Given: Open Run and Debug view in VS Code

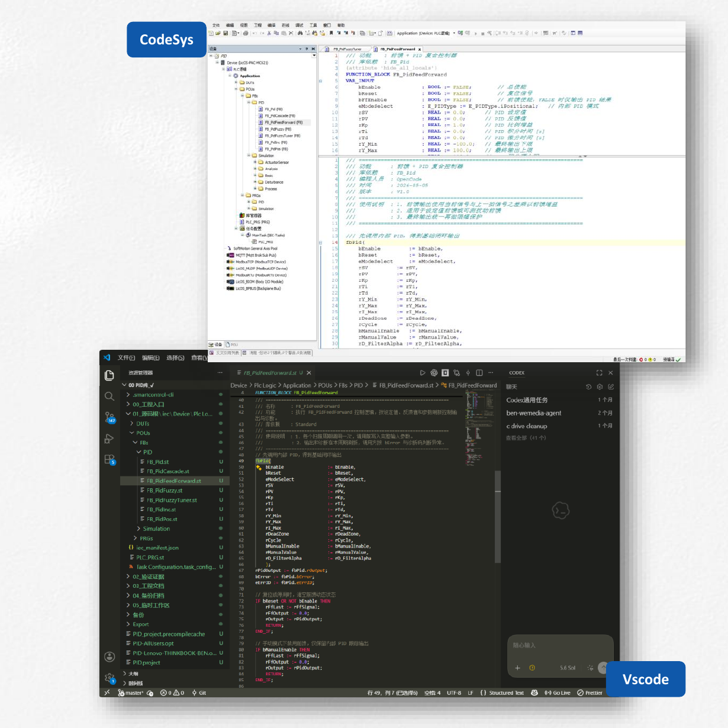Looking at the screenshot, I should click(x=109, y=439).
